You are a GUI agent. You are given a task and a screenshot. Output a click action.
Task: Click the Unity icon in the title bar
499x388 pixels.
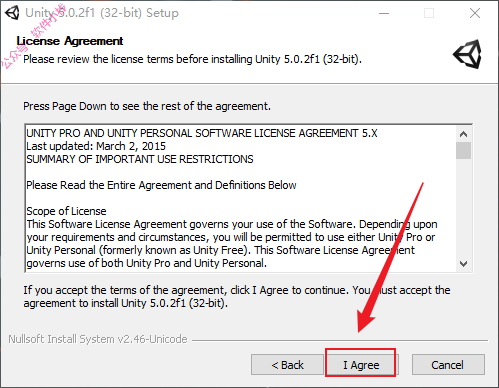coord(12,13)
